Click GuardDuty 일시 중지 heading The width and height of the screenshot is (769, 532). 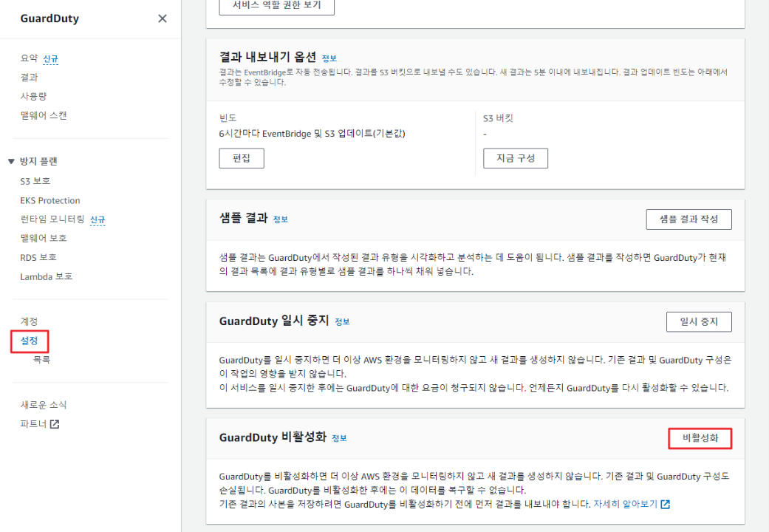coord(274,321)
